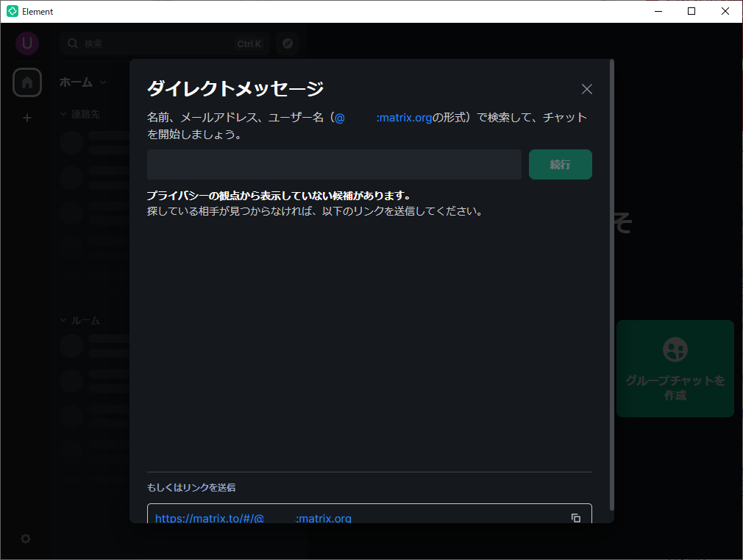Viewport: 743px width, 560px height.
Task: Click the search magnifier icon
Action: pyautogui.click(x=72, y=43)
